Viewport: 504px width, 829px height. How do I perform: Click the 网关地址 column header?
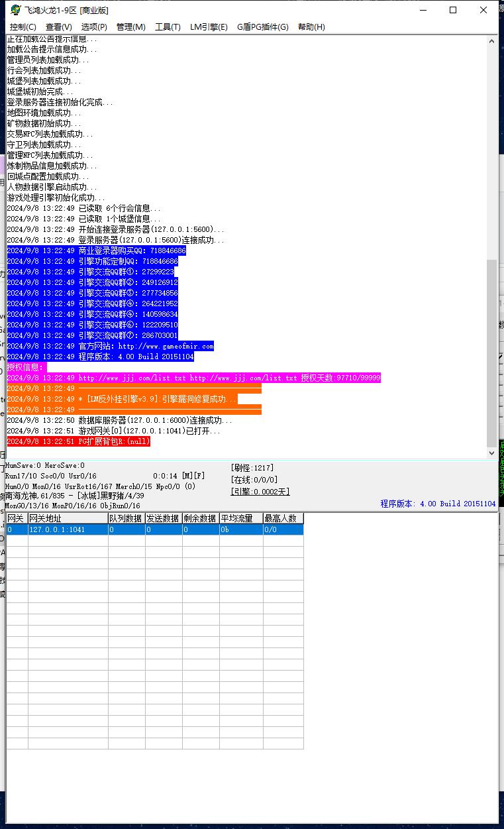point(68,519)
